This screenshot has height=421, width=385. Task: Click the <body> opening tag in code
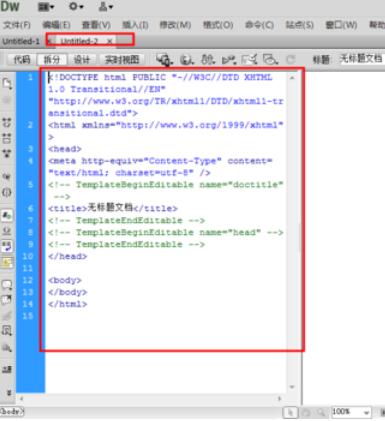pos(65,280)
